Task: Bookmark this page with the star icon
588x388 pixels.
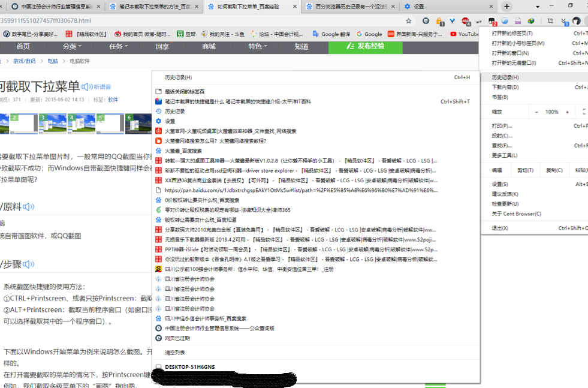Action: click(x=409, y=21)
